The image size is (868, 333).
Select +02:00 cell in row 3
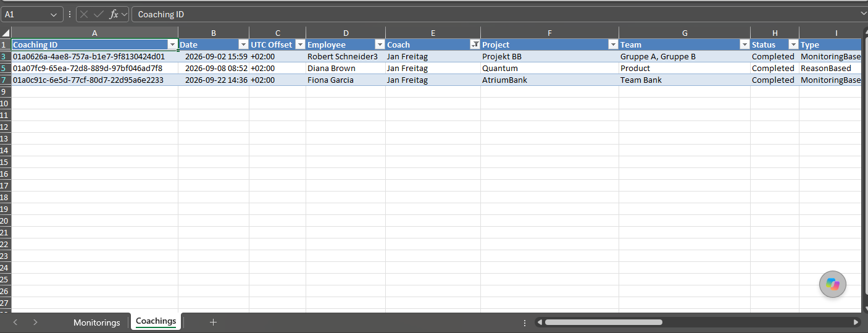(277, 56)
